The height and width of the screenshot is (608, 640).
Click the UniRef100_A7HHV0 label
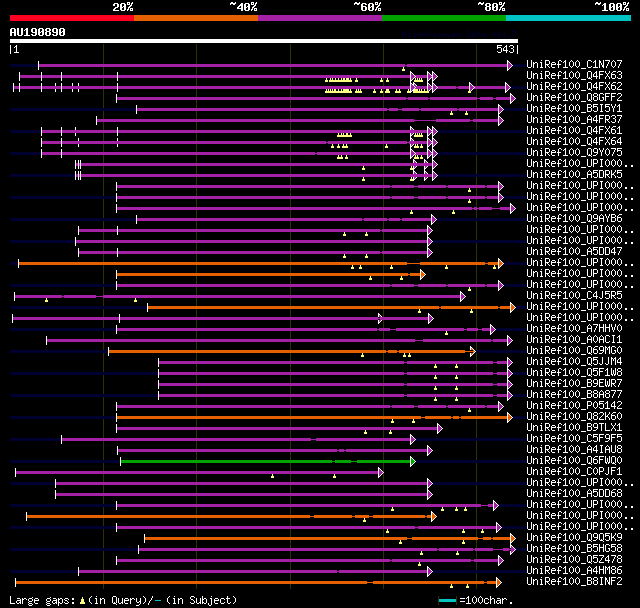tap(574, 328)
